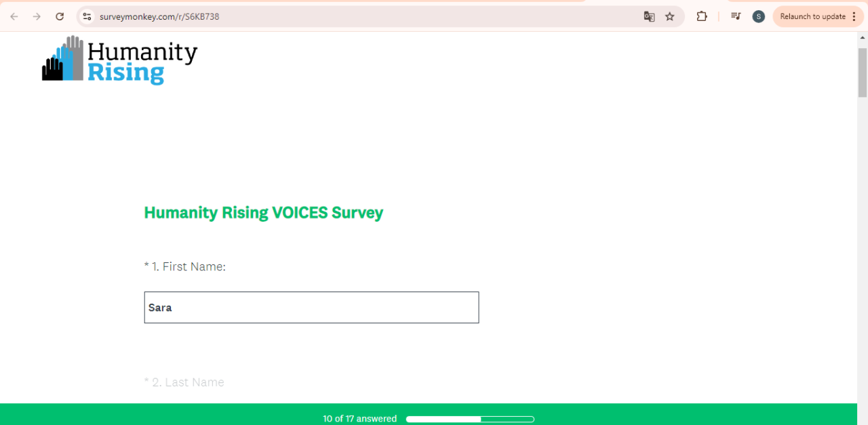Click the survey progress bar
This screenshot has width=868, height=425.
(x=470, y=419)
